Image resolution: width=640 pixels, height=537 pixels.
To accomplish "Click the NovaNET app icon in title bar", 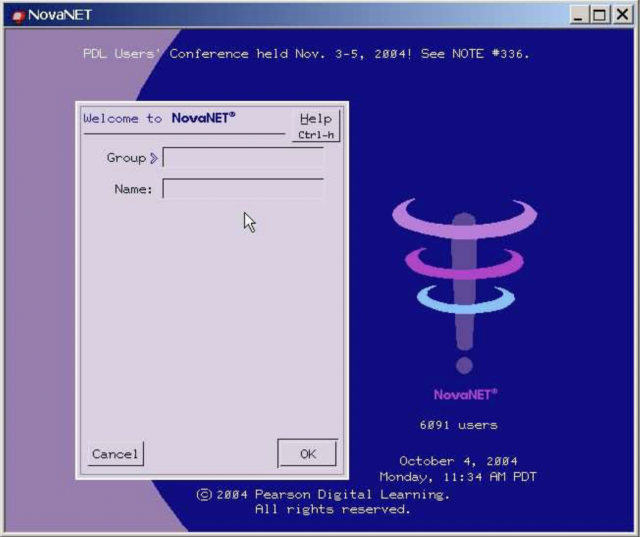I will coord(18,16).
